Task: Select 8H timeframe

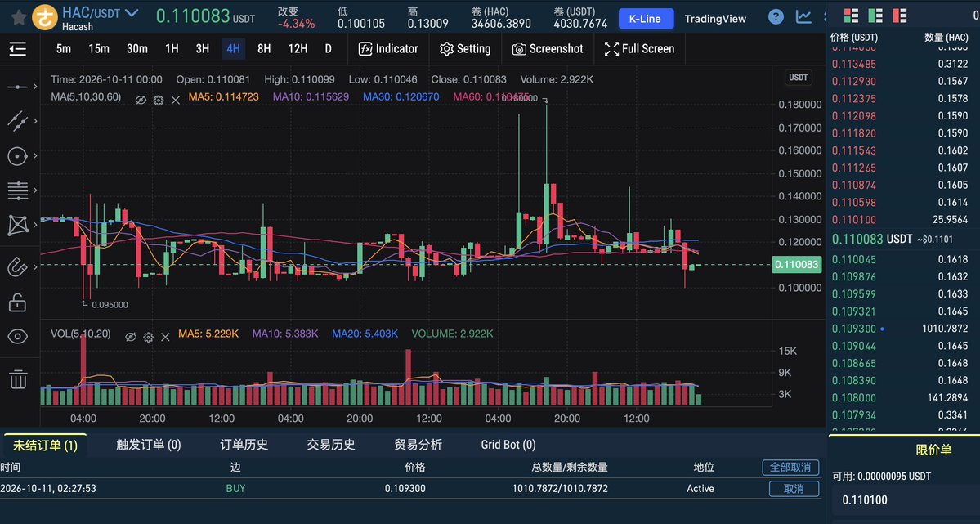Action: tap(264, 49)
